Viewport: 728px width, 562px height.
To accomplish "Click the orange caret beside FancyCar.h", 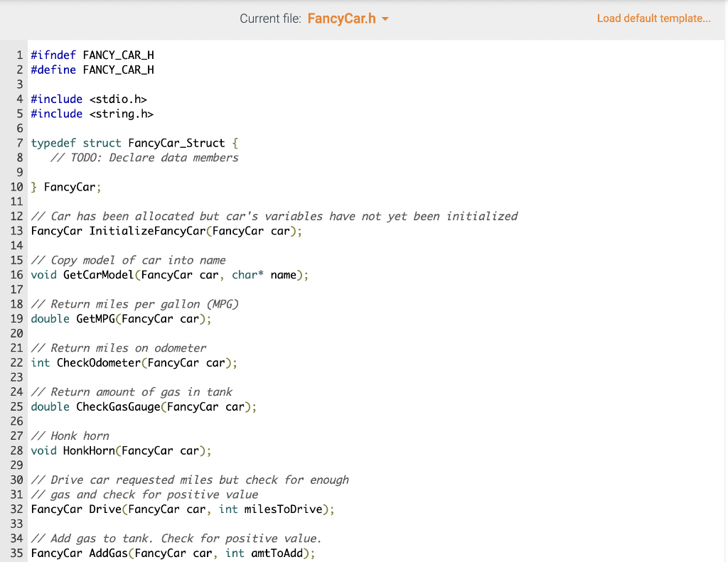I will pos(386,19).
